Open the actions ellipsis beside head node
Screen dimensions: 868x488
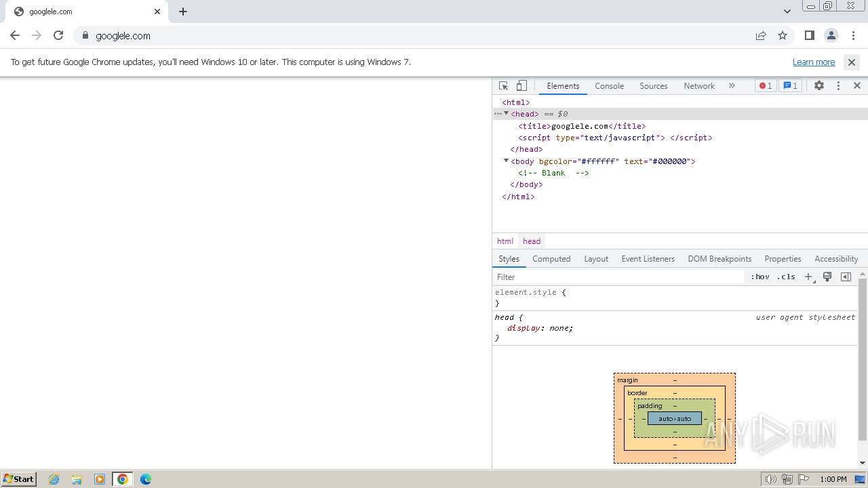pyautogui.click(x=497, y=114)
